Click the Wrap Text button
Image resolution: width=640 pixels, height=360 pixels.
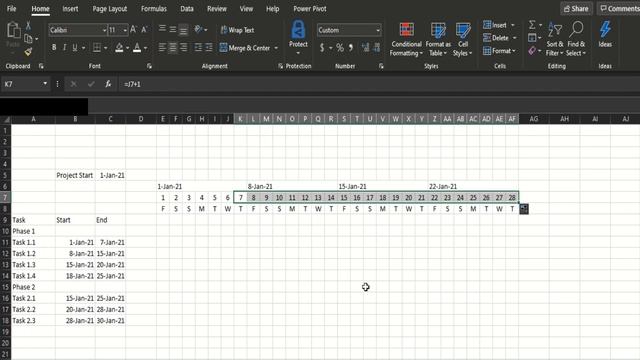click(x=237, y=30)
